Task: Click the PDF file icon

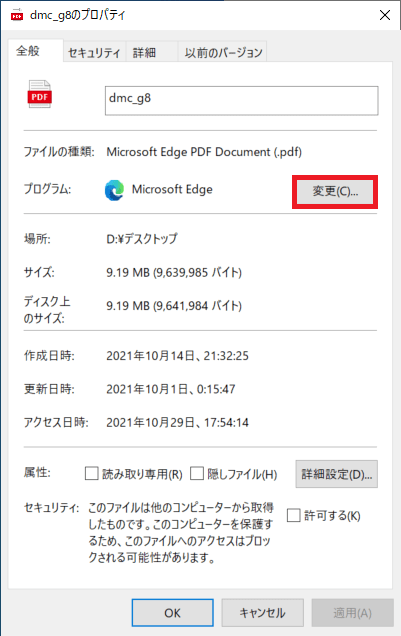Action: coord(39,94)
